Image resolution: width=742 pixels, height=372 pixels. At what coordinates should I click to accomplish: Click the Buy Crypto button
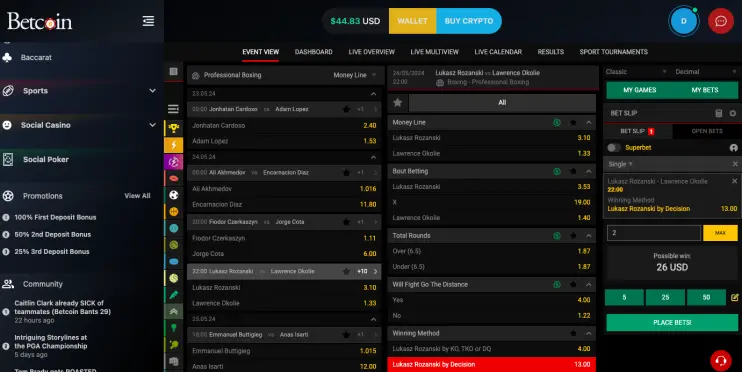(x=468, y=21)
